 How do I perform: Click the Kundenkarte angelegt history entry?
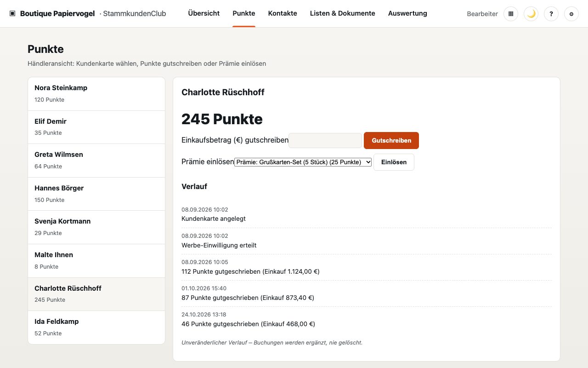(367, 214)
